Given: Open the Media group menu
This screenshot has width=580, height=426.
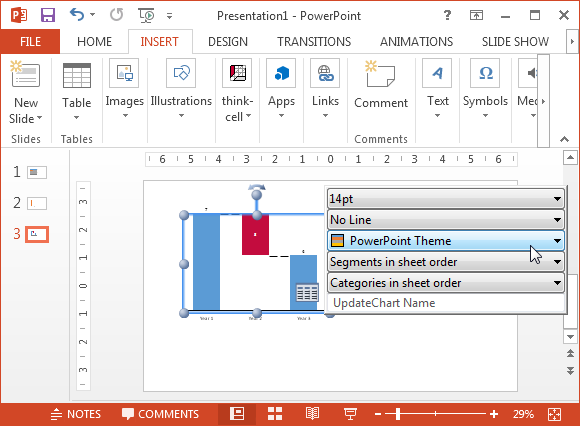Looking at the screenshot, I should pyautogui.click(x=527, y=89).
